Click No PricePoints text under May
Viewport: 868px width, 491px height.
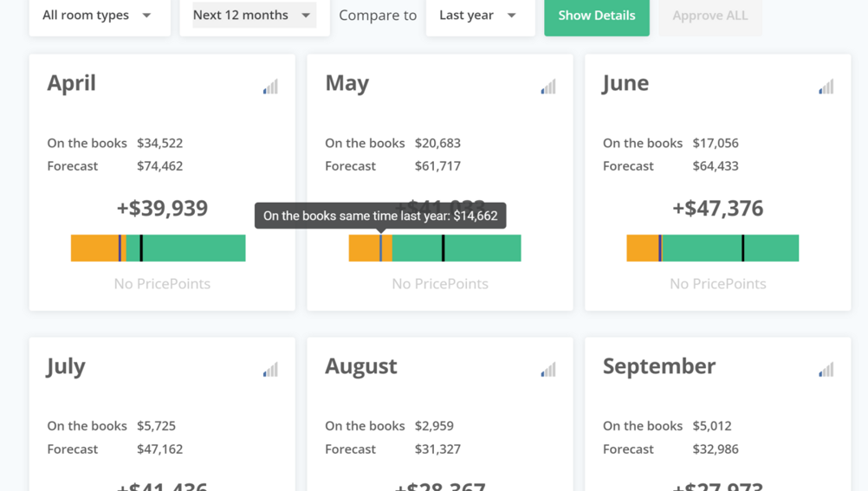[439, 283]
